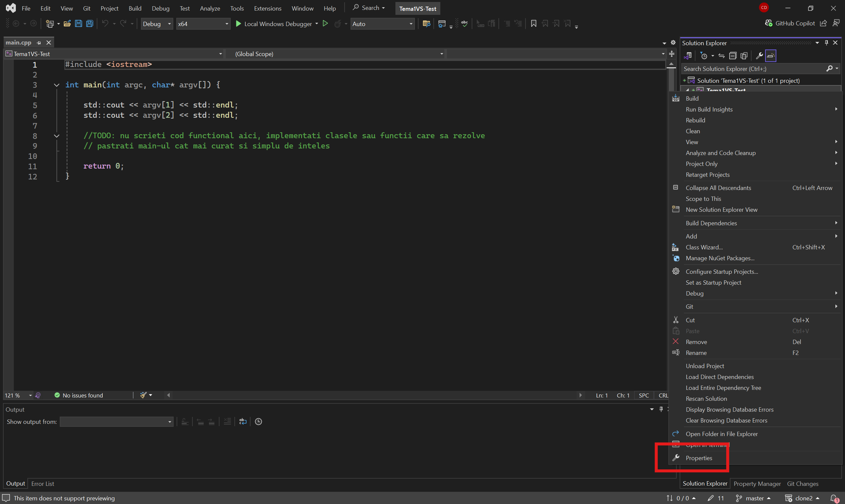Image resolution: width=845 pixels, height=504 pixels.
Task: Click the split editor handle above scrollbar
Action: click(672, 54)
